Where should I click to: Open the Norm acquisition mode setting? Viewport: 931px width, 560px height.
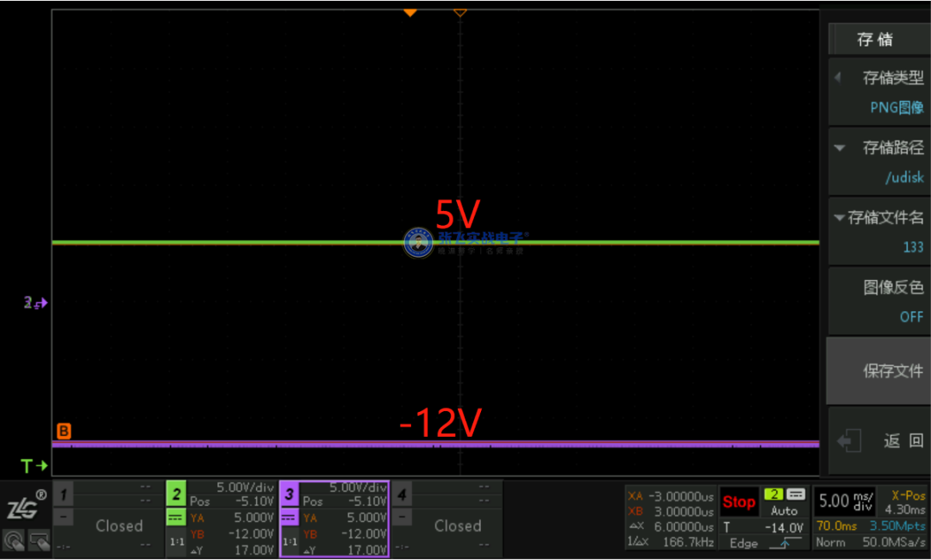(830, 542)
